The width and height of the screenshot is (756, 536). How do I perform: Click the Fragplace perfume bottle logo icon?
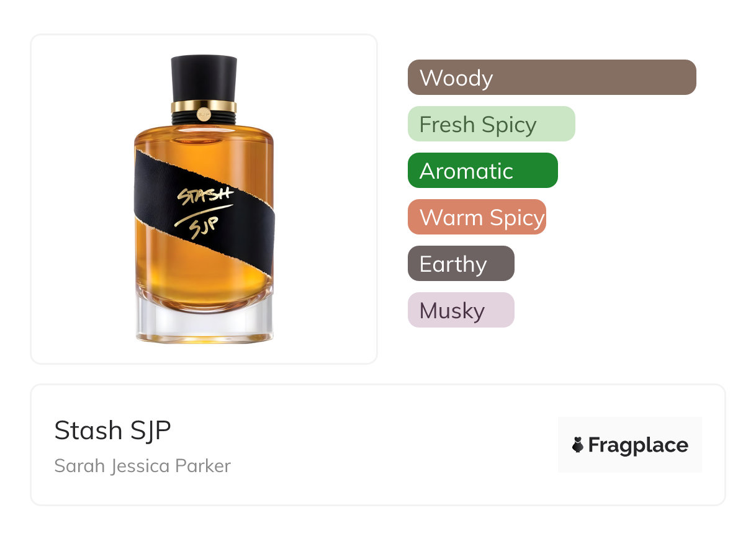(x=578, y=445)
